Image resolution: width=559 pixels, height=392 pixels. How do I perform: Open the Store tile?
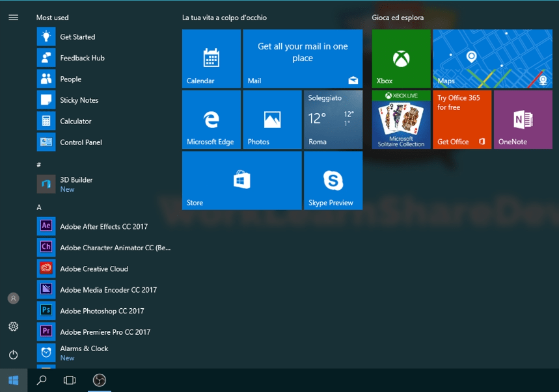tap(241, 181)
